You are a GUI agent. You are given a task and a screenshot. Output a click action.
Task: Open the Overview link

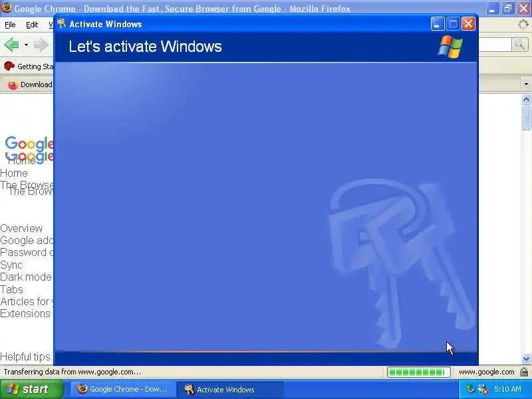pos(21,228)
